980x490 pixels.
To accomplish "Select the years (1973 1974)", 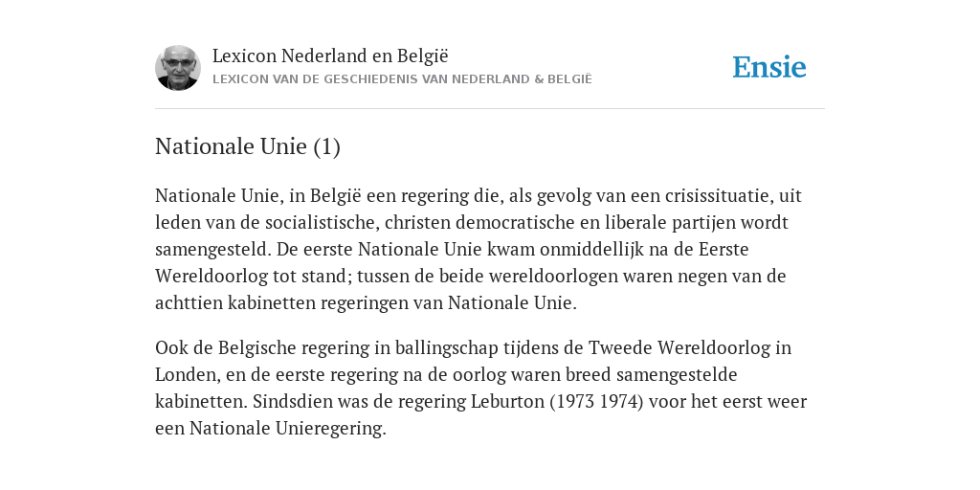I will [596, 401].
